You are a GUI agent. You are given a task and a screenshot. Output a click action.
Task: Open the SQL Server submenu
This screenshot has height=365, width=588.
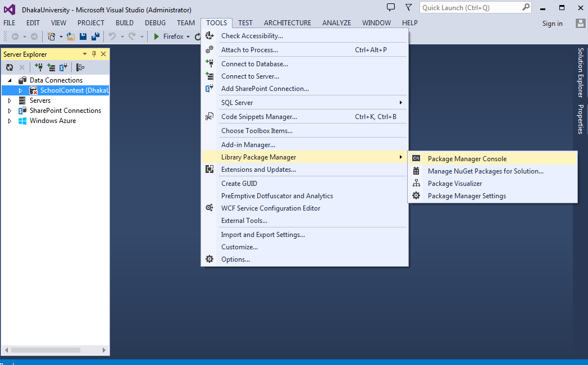coord(304,102)
